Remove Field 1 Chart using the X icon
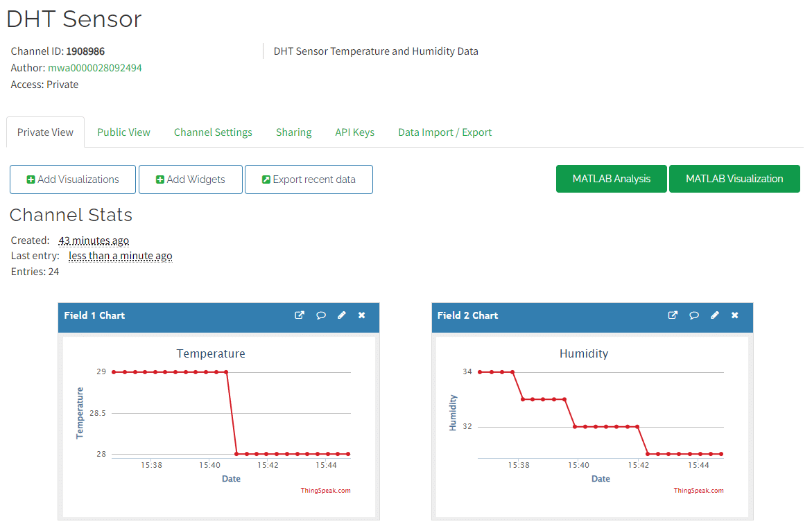Viewport: 812px width, 526px height. tap(361, 315)
